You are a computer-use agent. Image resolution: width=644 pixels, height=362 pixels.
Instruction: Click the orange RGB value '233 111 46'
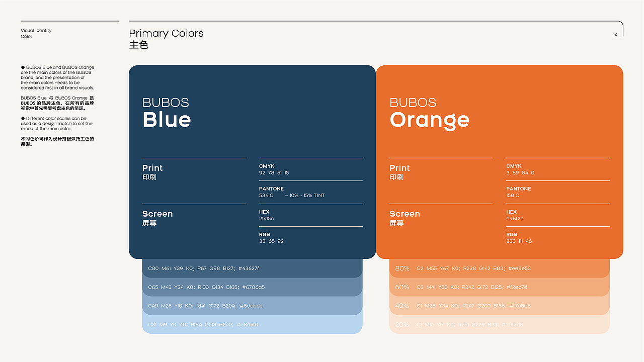coord(519,241)
